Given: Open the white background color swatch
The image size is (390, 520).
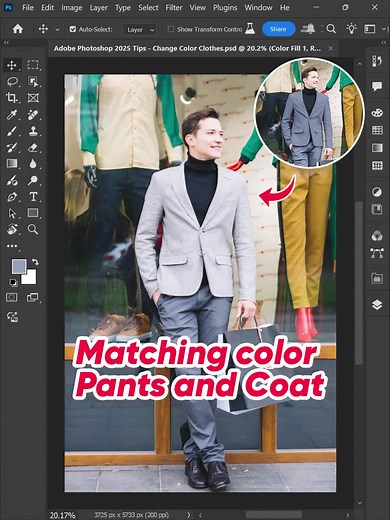Looking at the screenshot, I should point(31,278).
